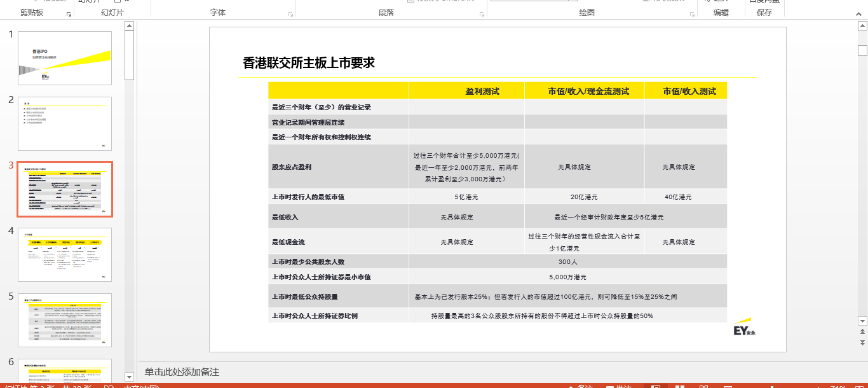Viewport: 868px width, 388px height.
Task: Click row label '上市时发行人的最低市值'
Action: point(308,197)
